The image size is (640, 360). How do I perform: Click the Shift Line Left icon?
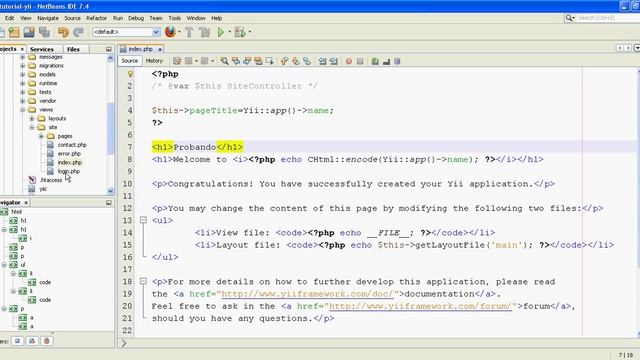coord(322,61)
